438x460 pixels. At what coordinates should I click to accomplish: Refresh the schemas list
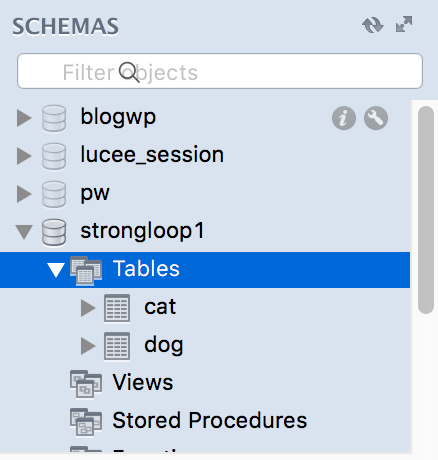[372, 25]
